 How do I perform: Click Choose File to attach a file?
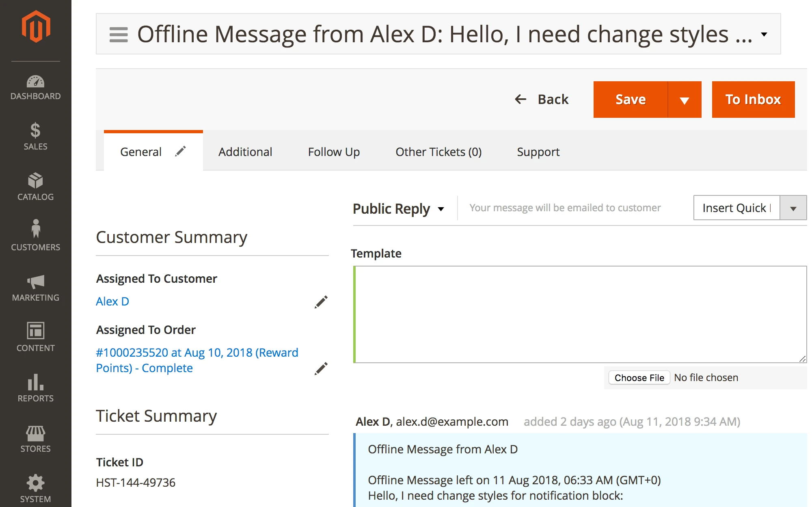(639, 377)
